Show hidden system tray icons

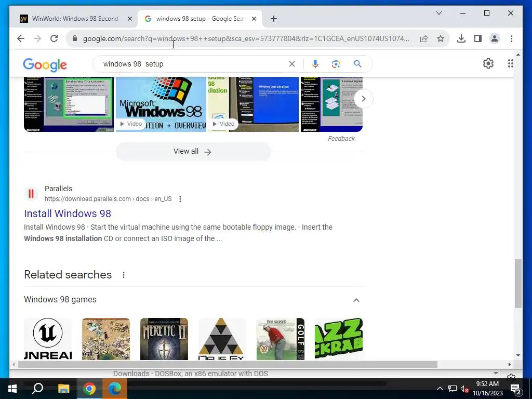pos(440,389)
